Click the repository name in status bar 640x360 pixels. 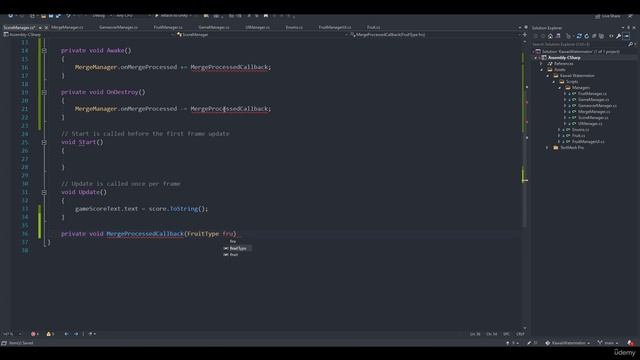click(x=568, y=343)
